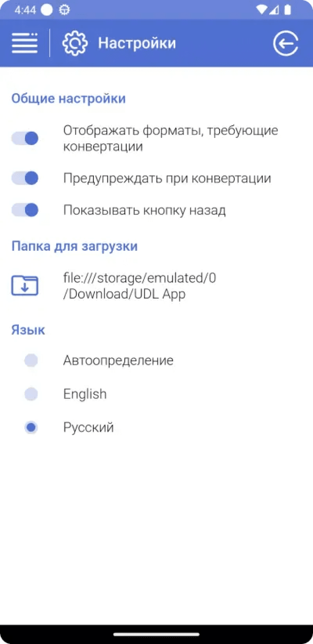Screen dimensions: 313x644
Task: Select the "Русский" radio button
Action: (31, 428)
